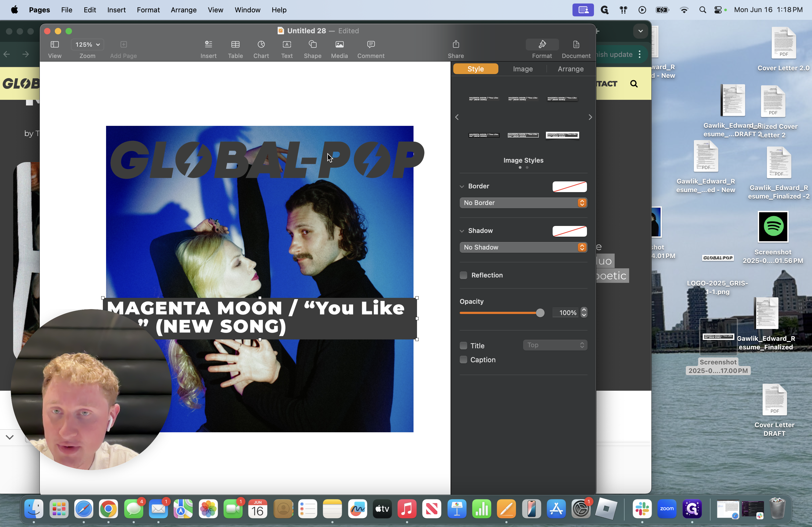Click the search magnifier on the Global-Pop website
Image resolution: width=812 pixels, height=527 pixels.
pos(634,84)
